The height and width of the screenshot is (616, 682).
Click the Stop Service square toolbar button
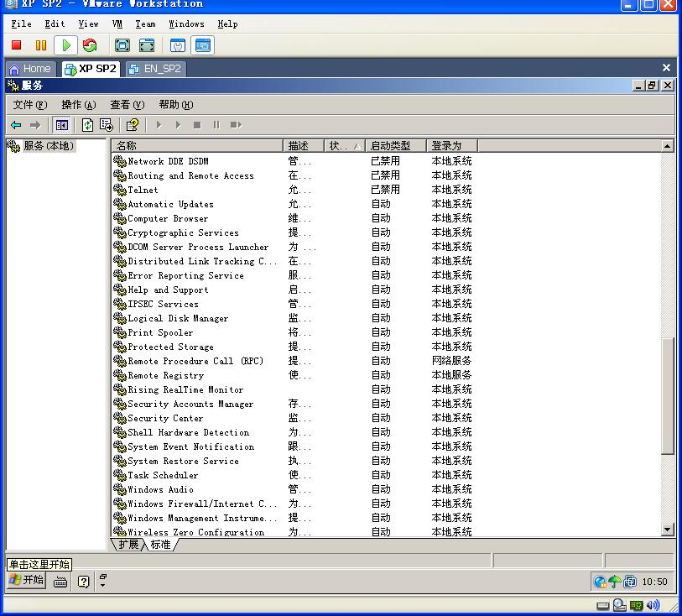pos(197,125)
